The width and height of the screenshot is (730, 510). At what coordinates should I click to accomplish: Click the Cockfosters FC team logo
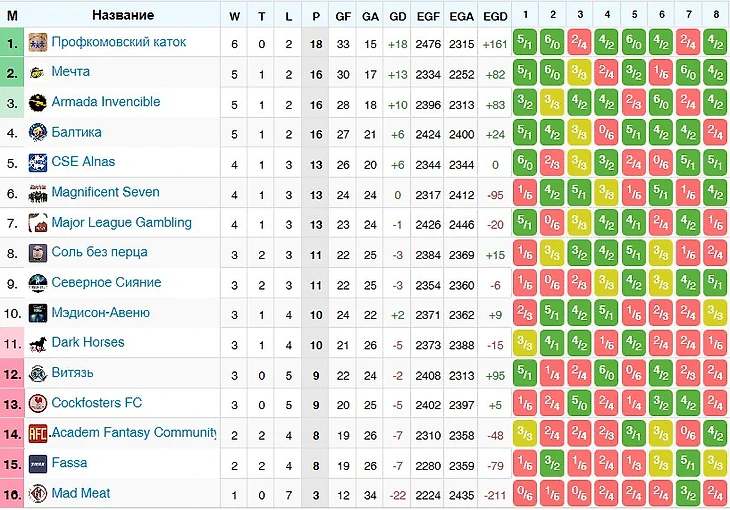coord(37,403)
